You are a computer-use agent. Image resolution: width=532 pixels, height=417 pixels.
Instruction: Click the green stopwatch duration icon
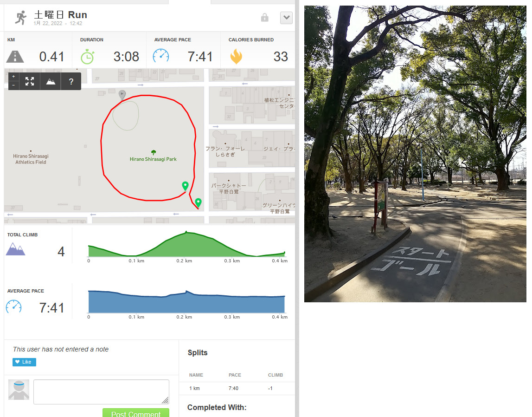[x=87, y=56]
